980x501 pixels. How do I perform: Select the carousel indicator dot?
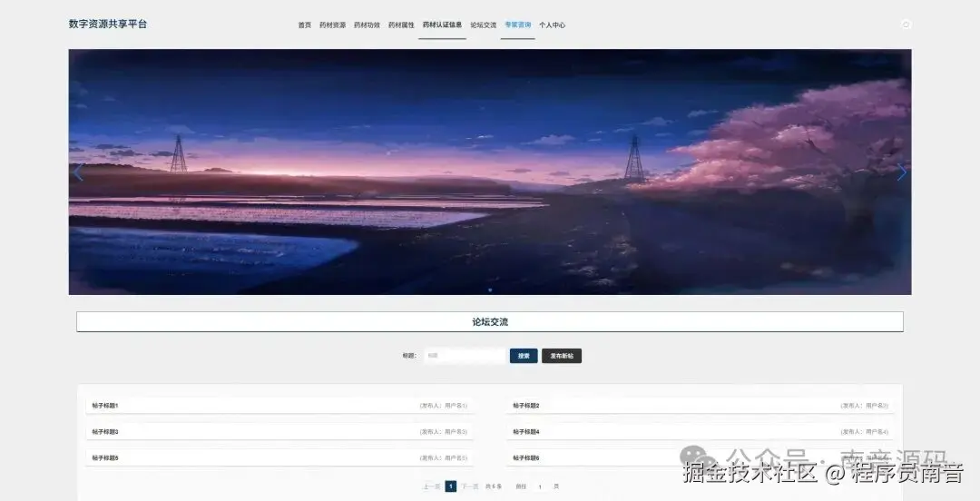pos(489,290)
